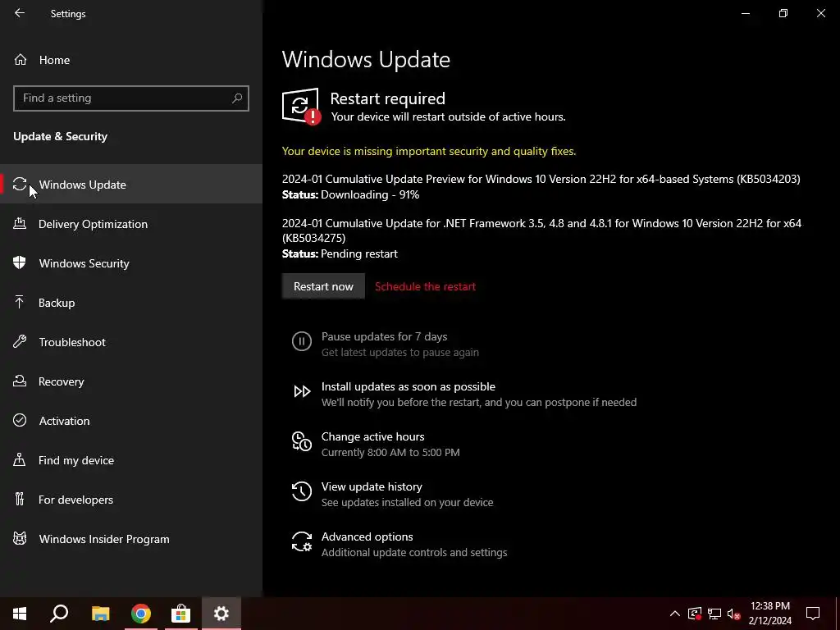Open the Start menu from the taskbar
Image resolution: width=840 pixels, height=630 pixels.
(x=20, y=614)
